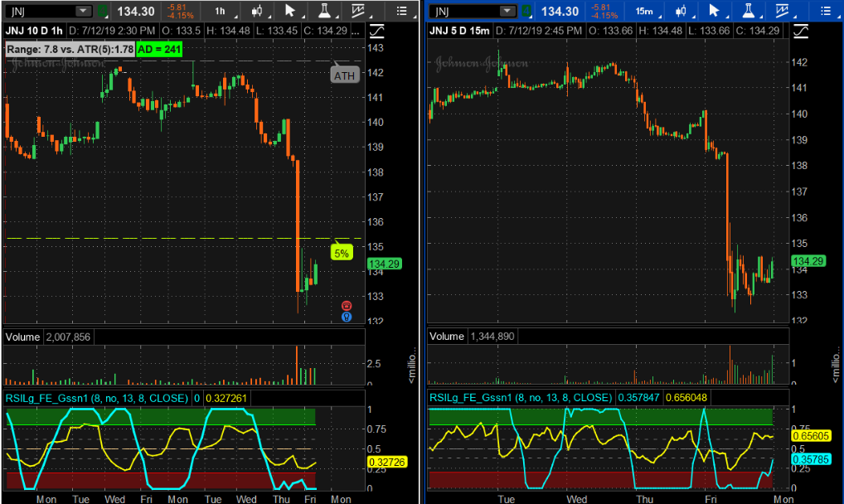
Task: Open patterns chart icon in left chart
Action: click(359, 11)
